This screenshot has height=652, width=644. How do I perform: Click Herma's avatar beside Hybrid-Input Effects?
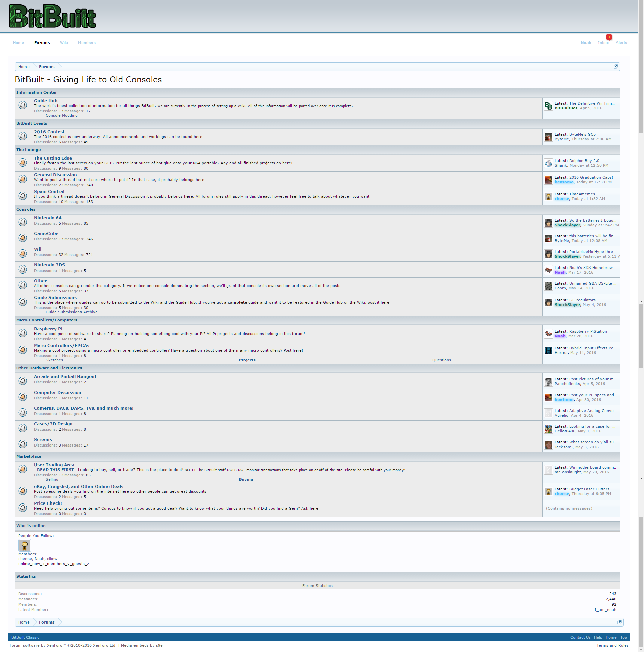tap(548, 351)
